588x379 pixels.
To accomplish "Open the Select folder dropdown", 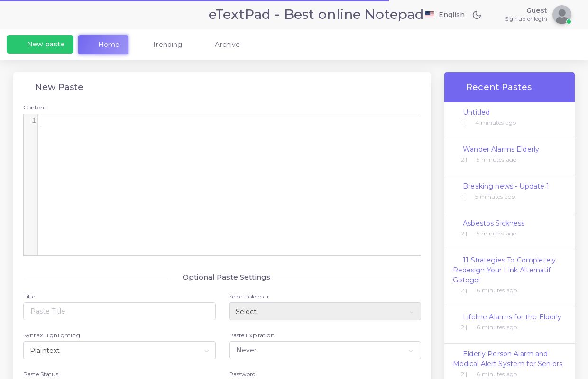I will [x=325, y=311].
